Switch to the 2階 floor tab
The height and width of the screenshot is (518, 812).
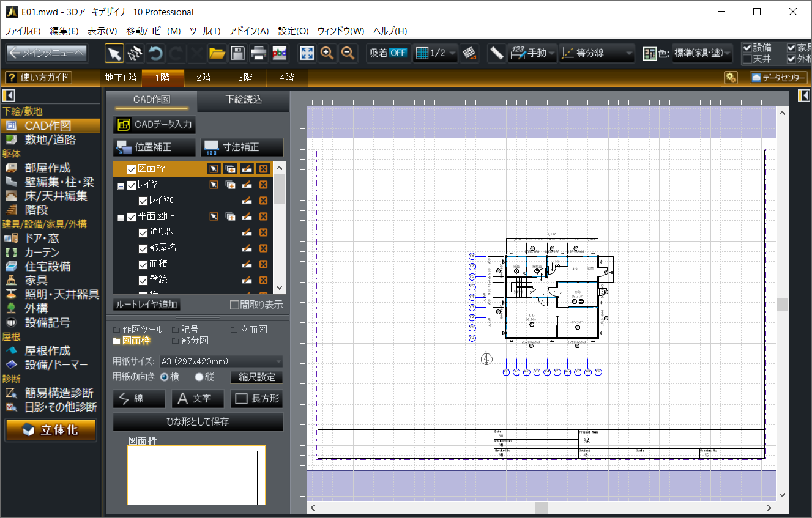(203, 78)
